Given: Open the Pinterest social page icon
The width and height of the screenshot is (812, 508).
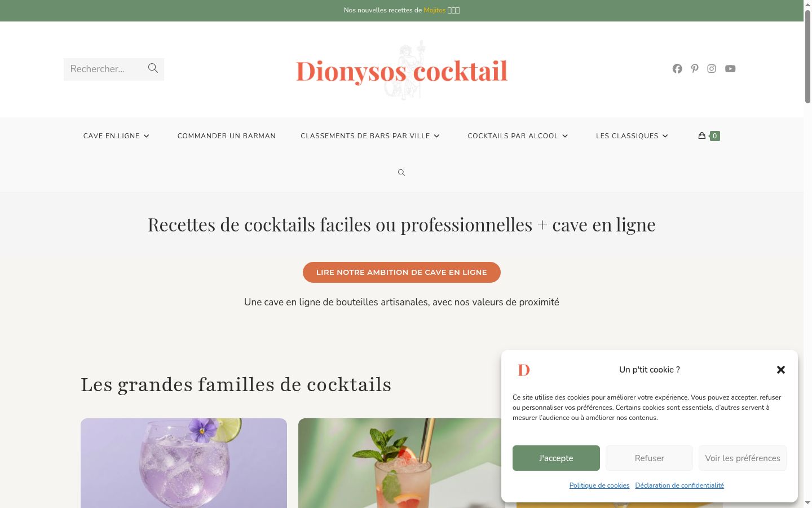Looking at the screenshot, I should coord(695,69).
